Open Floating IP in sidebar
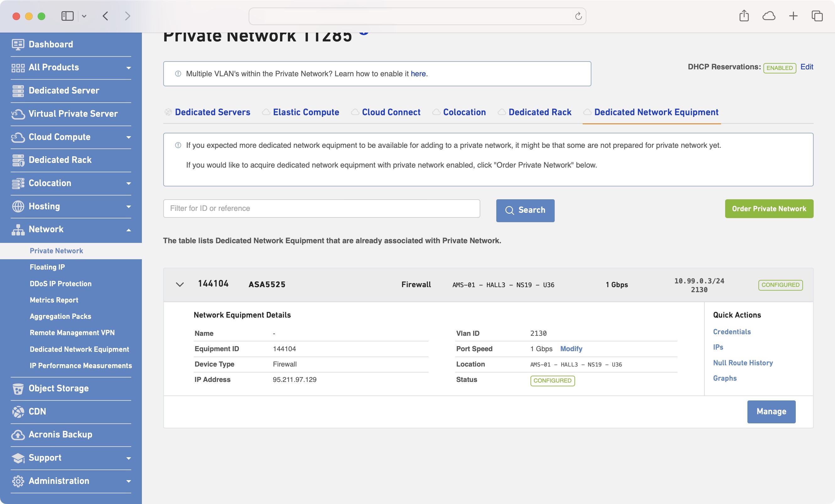The width and height of the screenshot is (835, 504). click(47, 267)
